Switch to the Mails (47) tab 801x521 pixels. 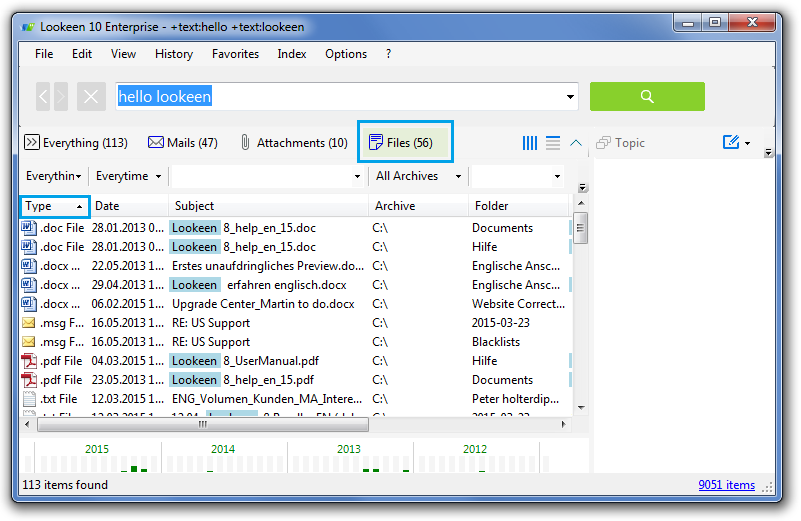click(x=183, y=143)
